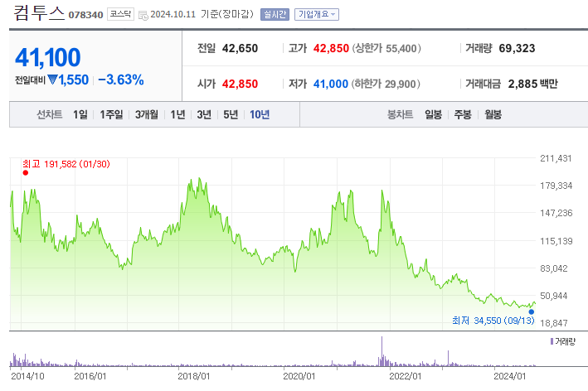Show the 5년 line chart
This screenshot has height=391, width=588.
[231, 114]
